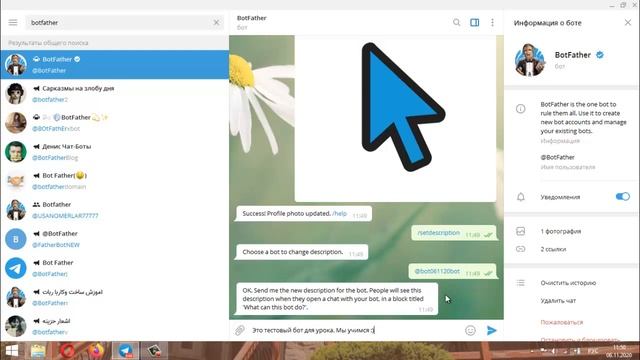Click BotFather avatar in the info panel
640x360 pixels.
529,60
